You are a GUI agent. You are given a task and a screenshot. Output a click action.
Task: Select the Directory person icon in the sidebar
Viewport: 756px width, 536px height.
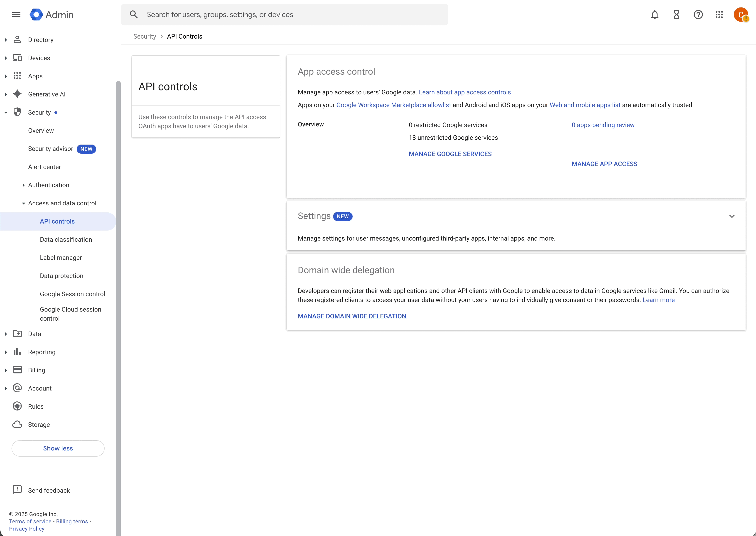coord(17,39)
